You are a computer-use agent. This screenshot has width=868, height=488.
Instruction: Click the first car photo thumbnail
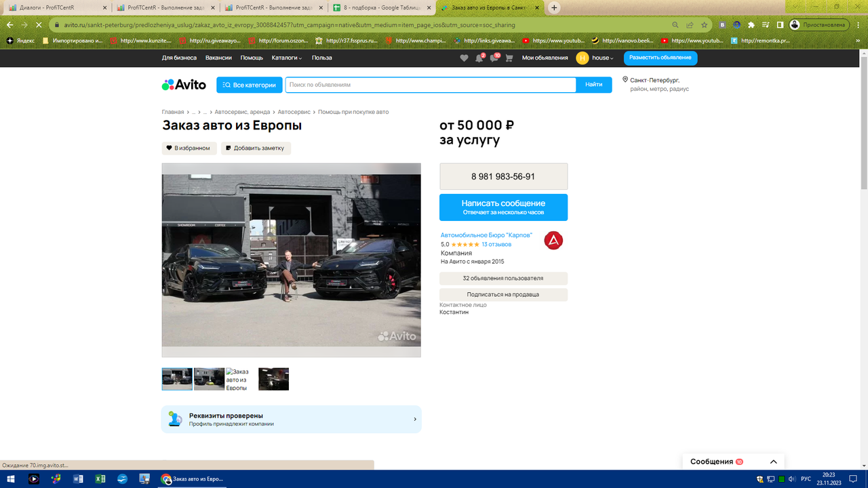[176, 378]
